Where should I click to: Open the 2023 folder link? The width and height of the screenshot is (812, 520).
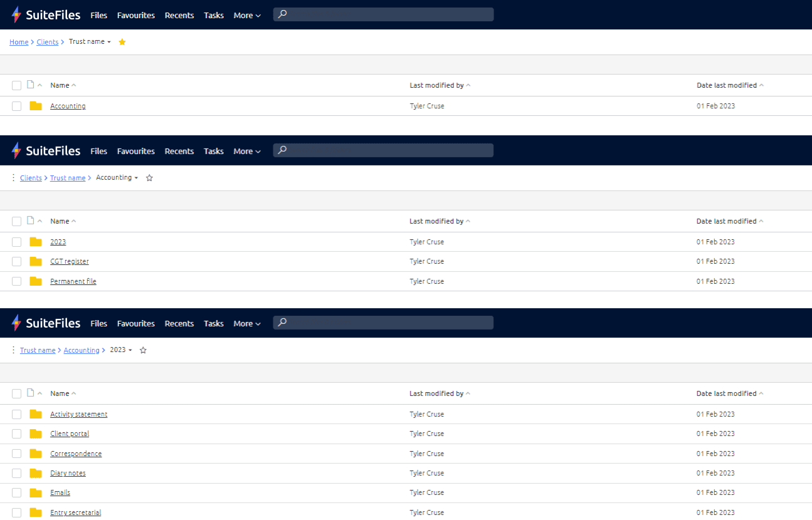[x=58, y=242]
